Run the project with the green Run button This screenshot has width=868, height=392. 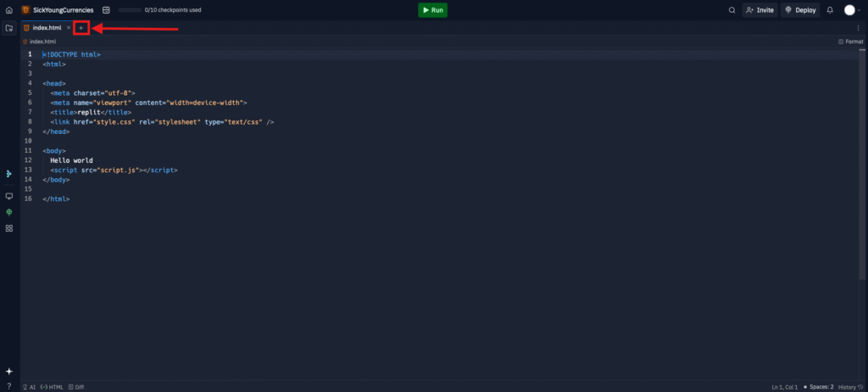click(432, 10)
